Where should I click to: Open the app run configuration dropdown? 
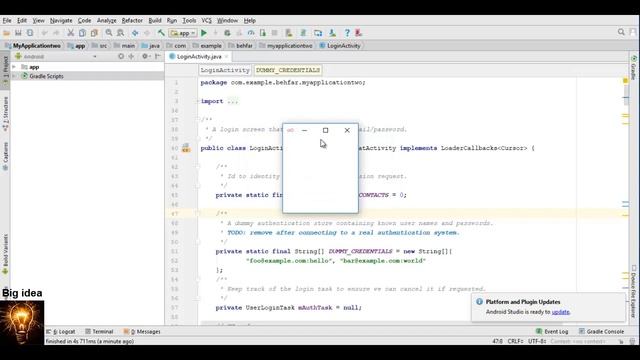[183, 33]
